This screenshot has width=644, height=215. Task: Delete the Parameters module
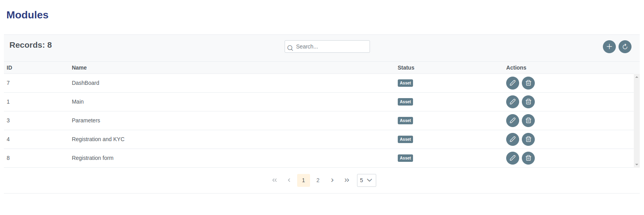point(528,120)
